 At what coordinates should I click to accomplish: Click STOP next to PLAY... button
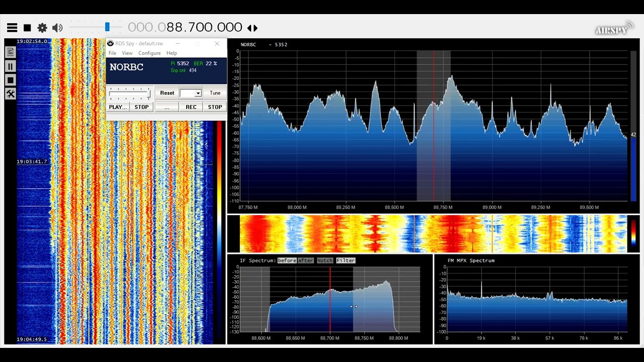point(141,107)
